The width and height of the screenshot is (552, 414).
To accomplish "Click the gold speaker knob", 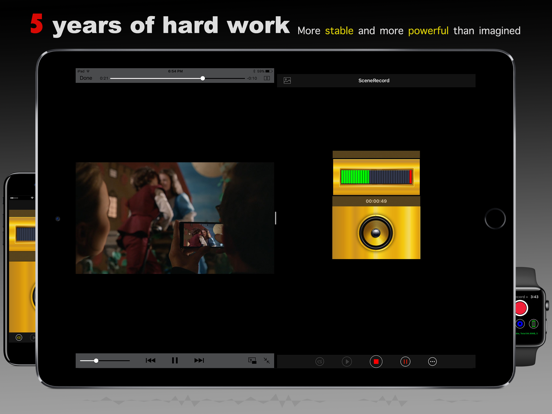I will 376,233.
